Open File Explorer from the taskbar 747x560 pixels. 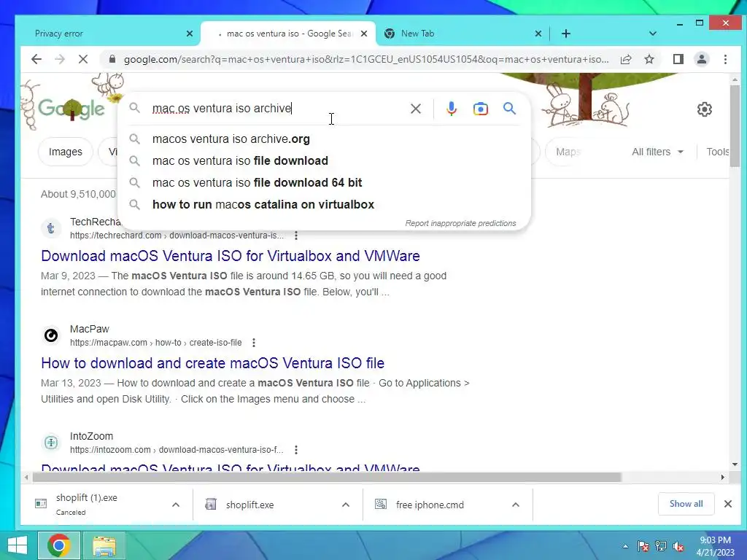click(x=104, y=545)
